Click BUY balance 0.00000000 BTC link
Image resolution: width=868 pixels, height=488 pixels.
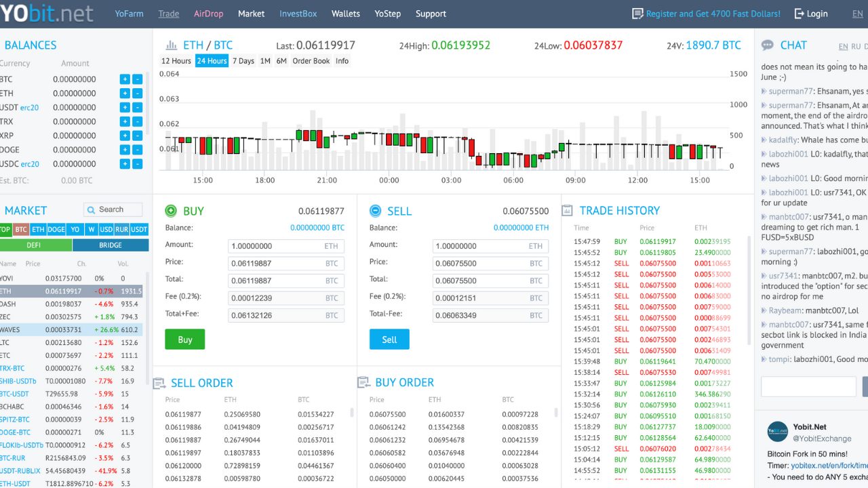tap(317, 228)
